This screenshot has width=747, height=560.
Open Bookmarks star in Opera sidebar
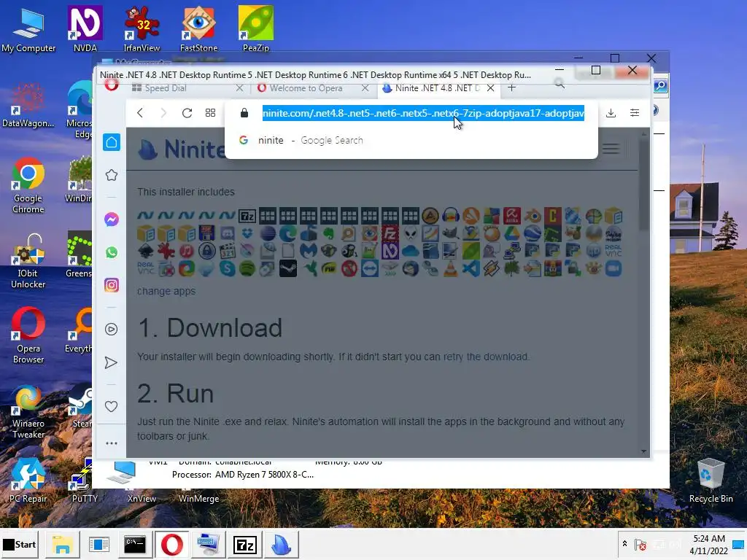tap(112, 175)
